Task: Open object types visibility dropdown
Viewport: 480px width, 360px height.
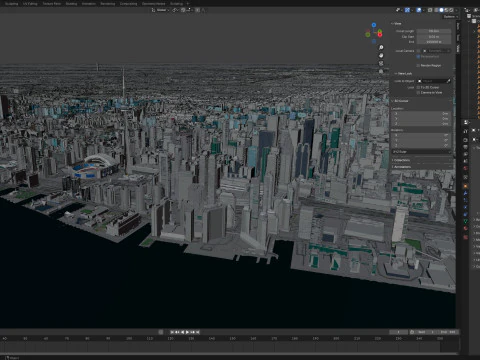Action: (x=398, y=10)
